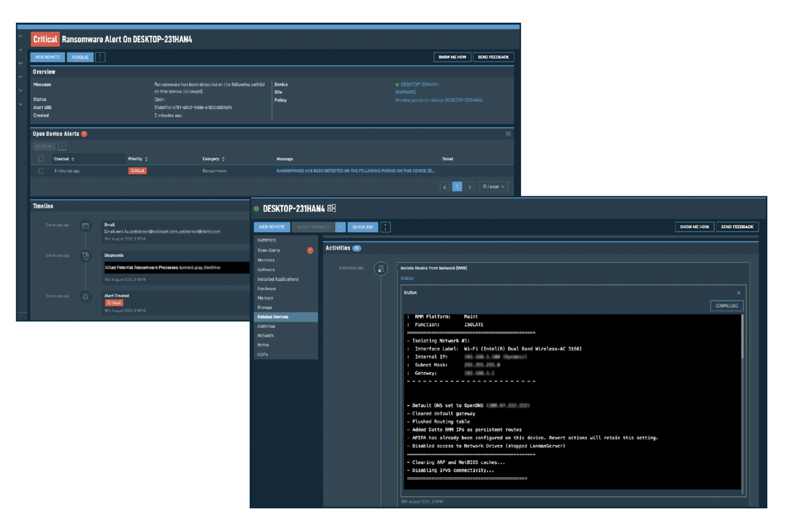Download the StdOut output
The height and width of the screenshot is (532, 791).
(726, 306)
